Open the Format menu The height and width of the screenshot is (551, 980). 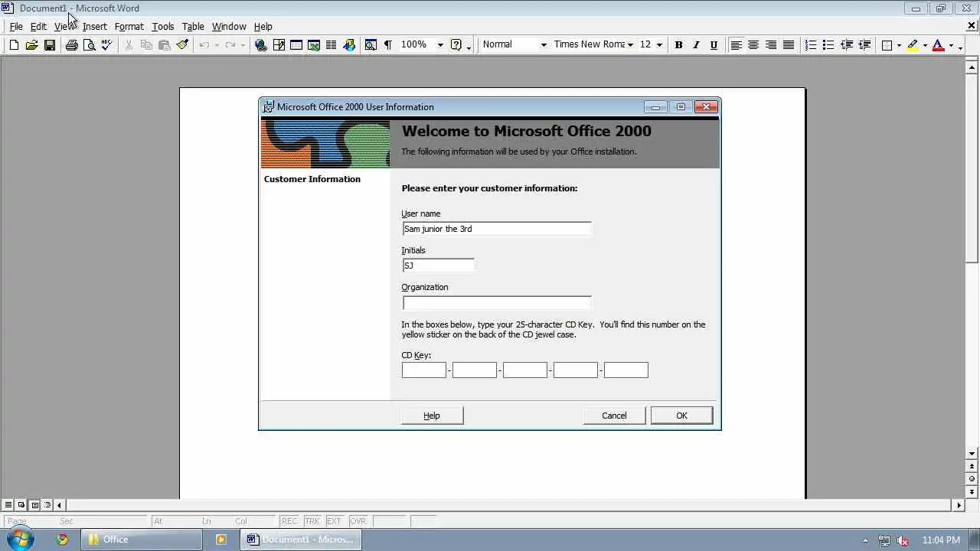coord(129,26)
